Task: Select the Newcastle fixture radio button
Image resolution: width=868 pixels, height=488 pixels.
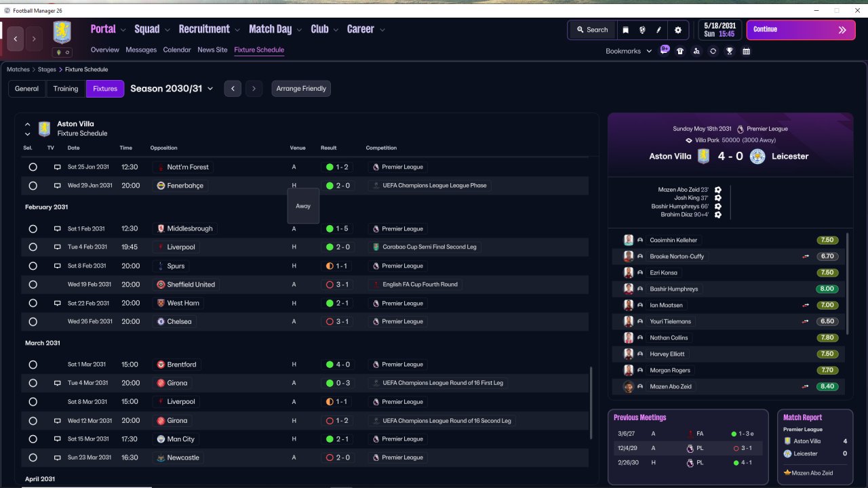Action: coord(33,457)
